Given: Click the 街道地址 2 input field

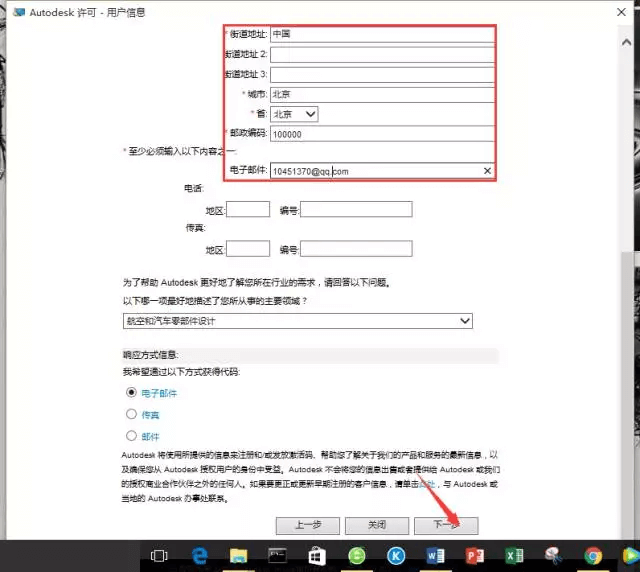Looking at the screenshot, I should (x=382, y=54).
